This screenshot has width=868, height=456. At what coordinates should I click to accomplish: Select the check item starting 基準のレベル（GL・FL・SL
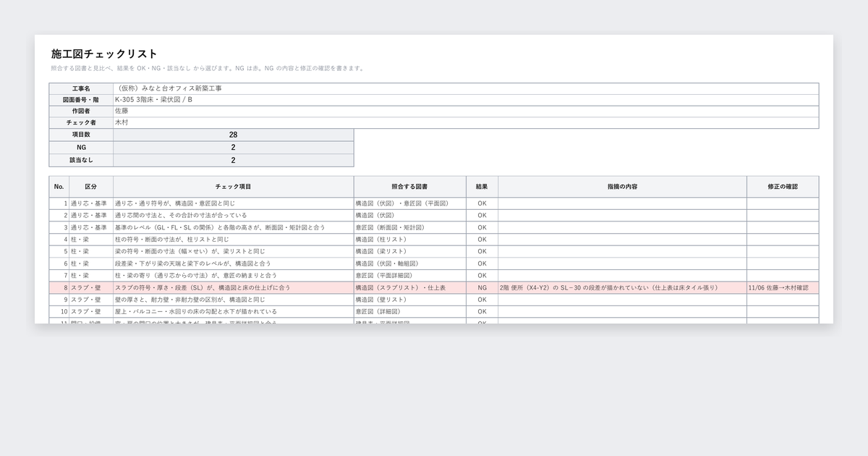[x=234, y=228]
